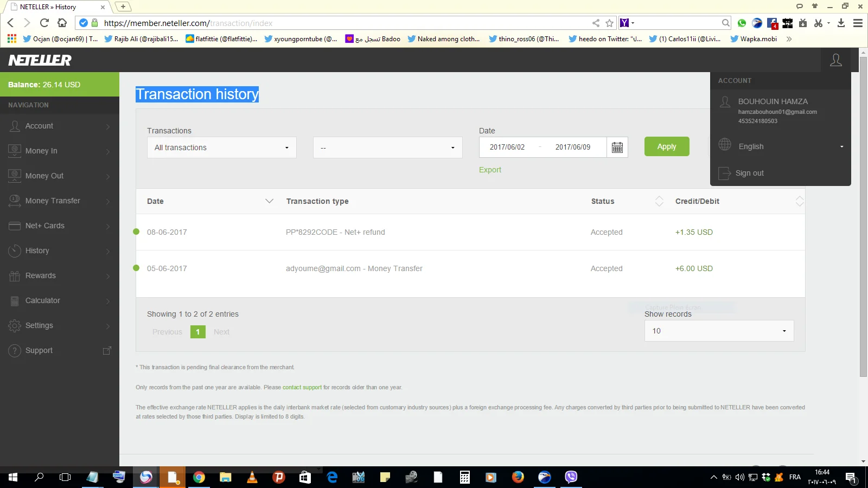
Task: Click the calendar icon in date filter
Action: [x=617, y=147]
